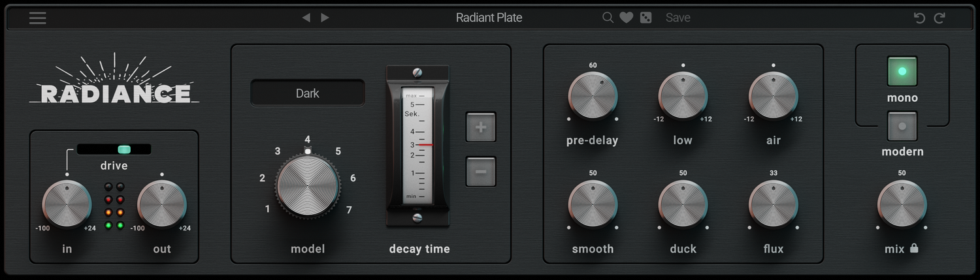Decrease decay time with minus button
Screen dimensions: 980x280
point(480,172)
